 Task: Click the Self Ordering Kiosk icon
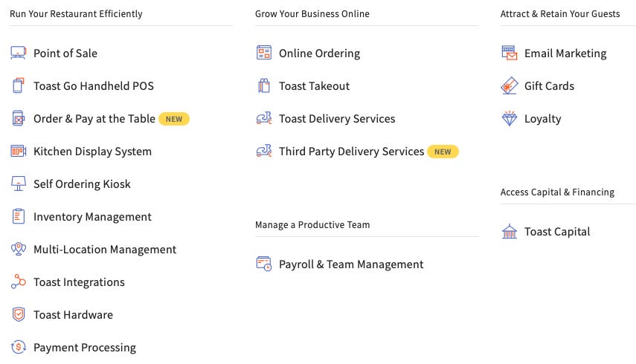pyautogui.click(x=19, y=183)
